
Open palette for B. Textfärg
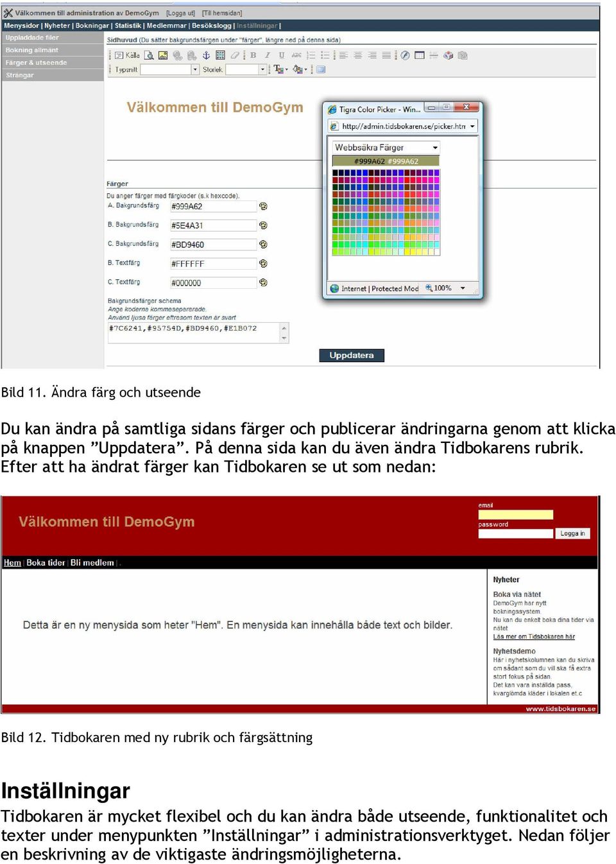[263, 264]
